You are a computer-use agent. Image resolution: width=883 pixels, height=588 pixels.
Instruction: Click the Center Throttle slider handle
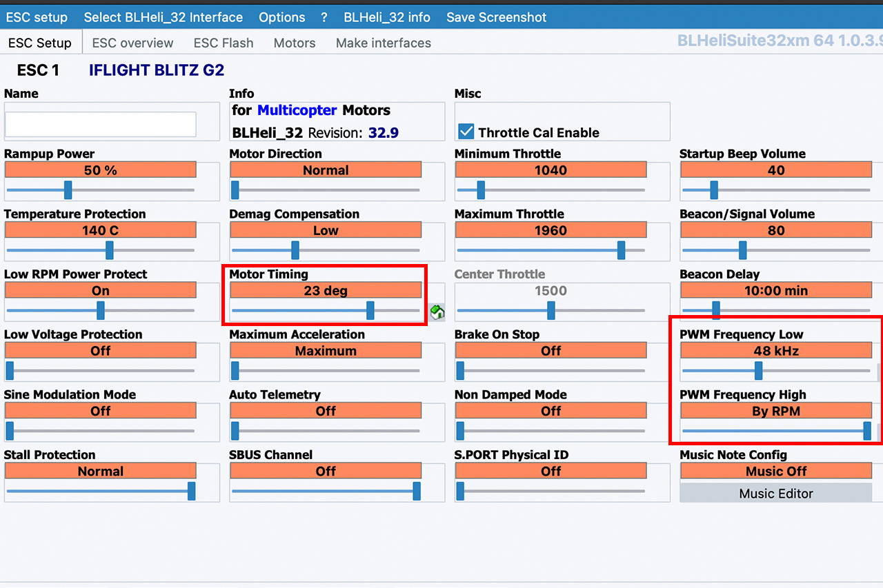551,311
